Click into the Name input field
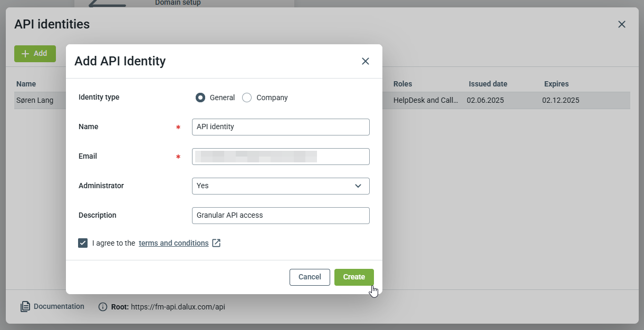The width and height of the screenshot is (644, 330). pos(281,127)
